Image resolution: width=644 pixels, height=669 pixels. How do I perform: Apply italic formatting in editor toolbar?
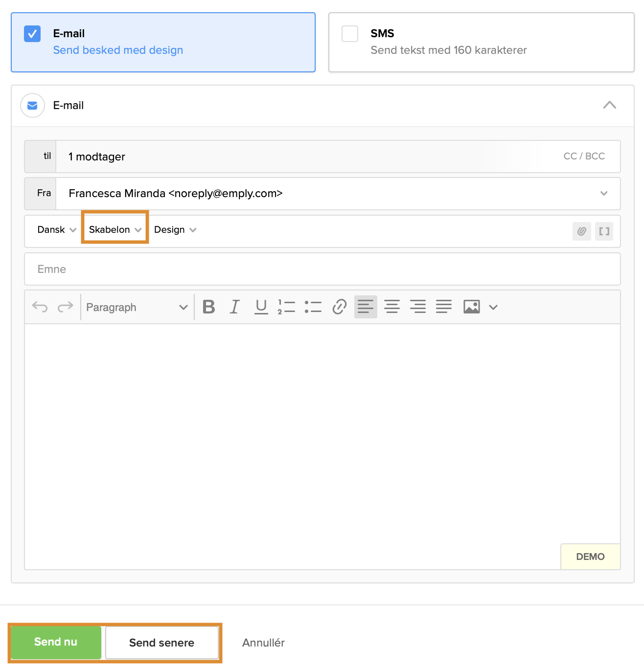(x=235, y=307)
